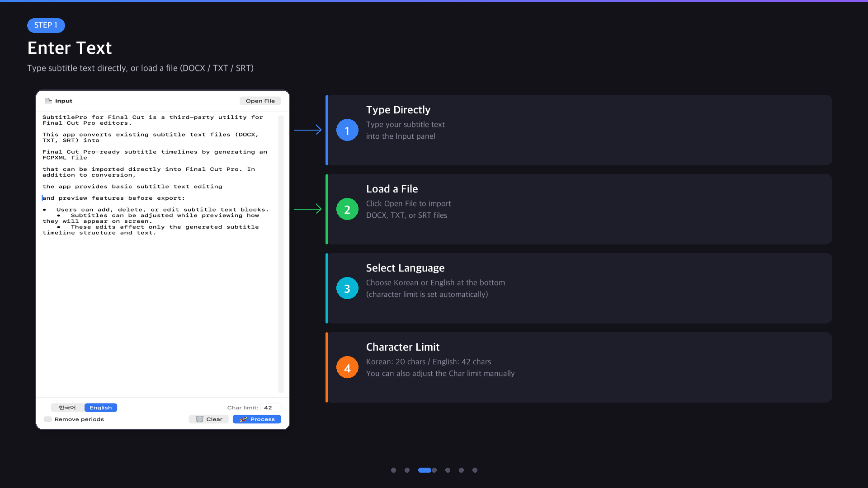This screenshot has height=488, width=868.
Task: Click the first pagination dot at the bottom
Action: [394, 470]
